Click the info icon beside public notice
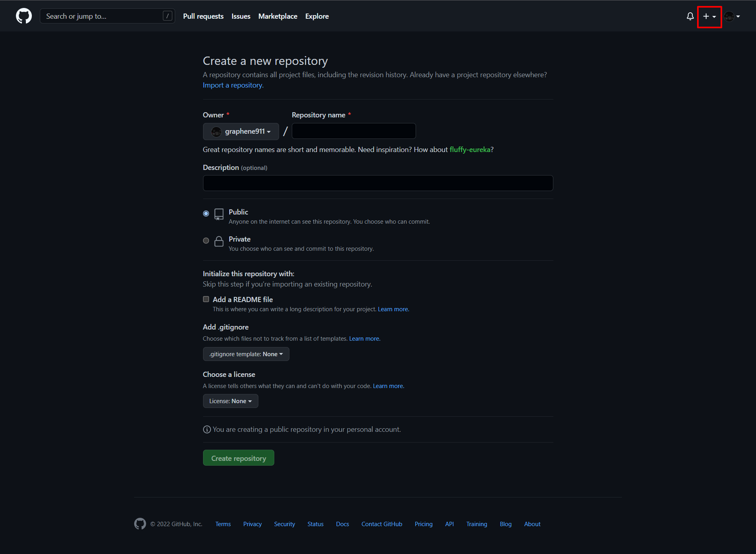This screenshot has height=554, width=756. [207, 429]
